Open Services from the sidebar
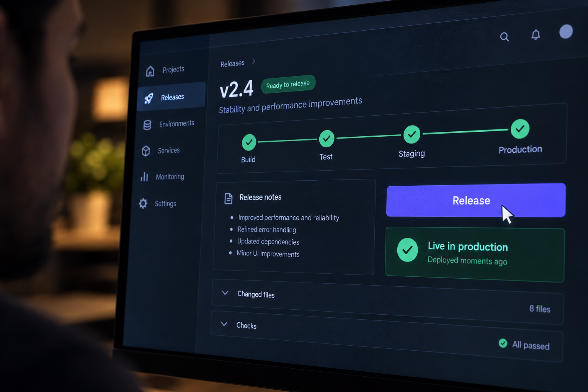Image resolution: width=588 pixels, height=392 pixels. 168,150
